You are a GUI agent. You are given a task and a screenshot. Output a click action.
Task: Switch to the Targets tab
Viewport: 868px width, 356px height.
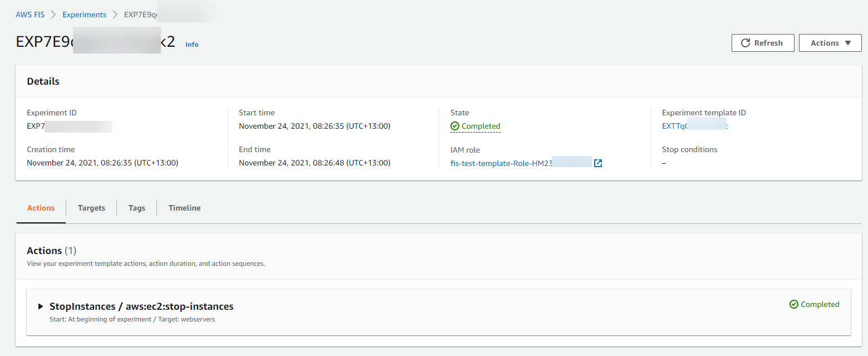91,208
